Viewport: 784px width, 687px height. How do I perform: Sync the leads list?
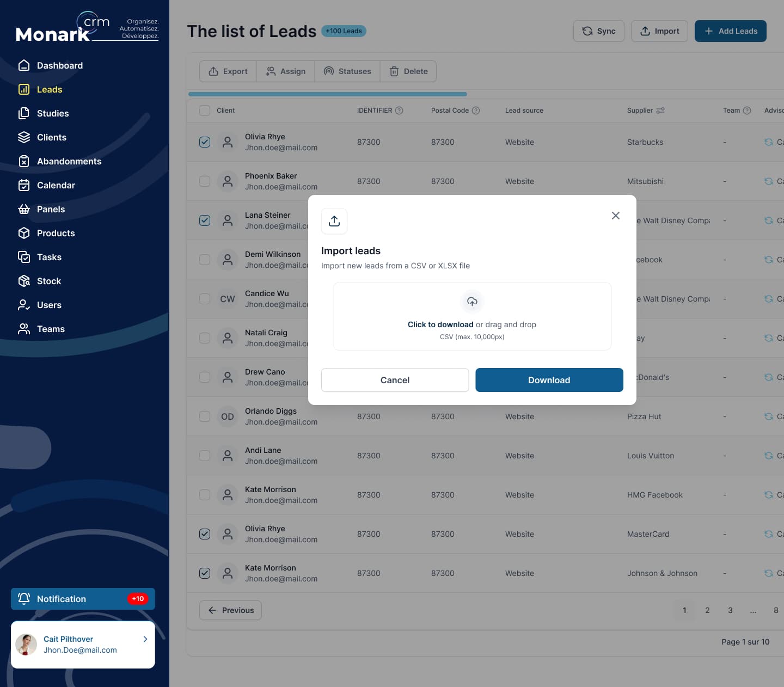(598, 31)
